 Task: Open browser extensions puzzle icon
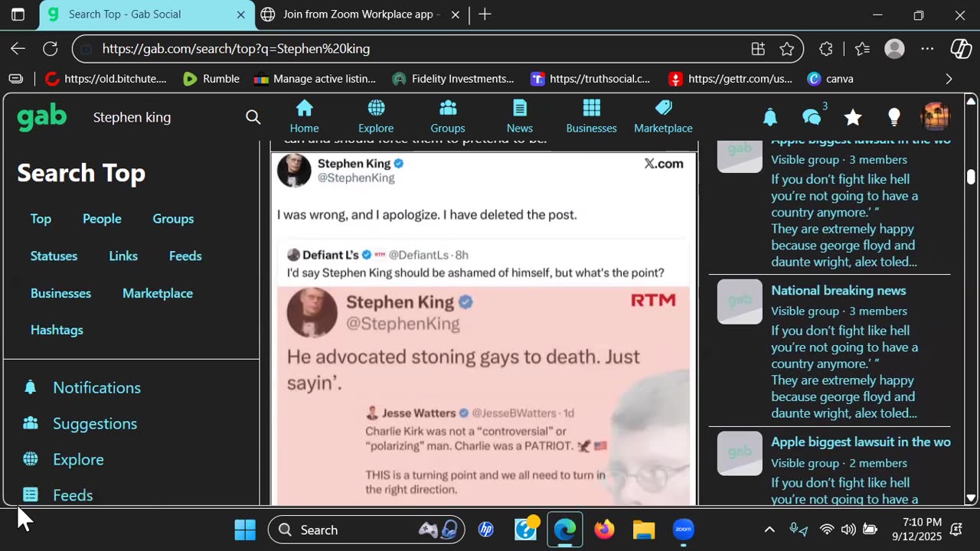coord(826,49)
